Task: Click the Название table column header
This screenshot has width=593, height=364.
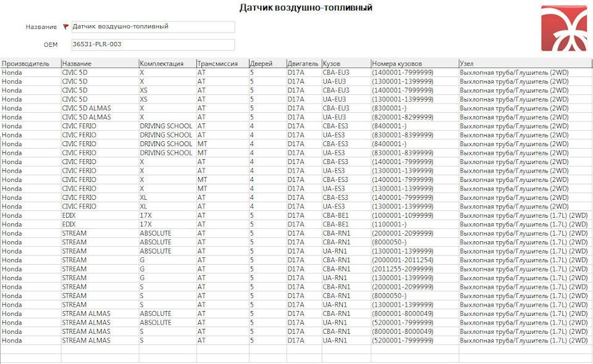Action: (100, 64)
